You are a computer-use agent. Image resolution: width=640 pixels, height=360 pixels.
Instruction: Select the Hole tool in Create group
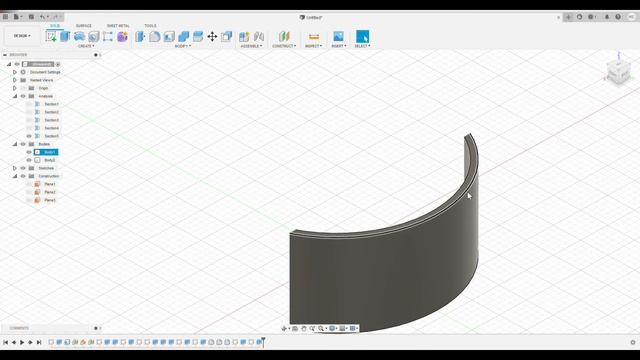93,36
